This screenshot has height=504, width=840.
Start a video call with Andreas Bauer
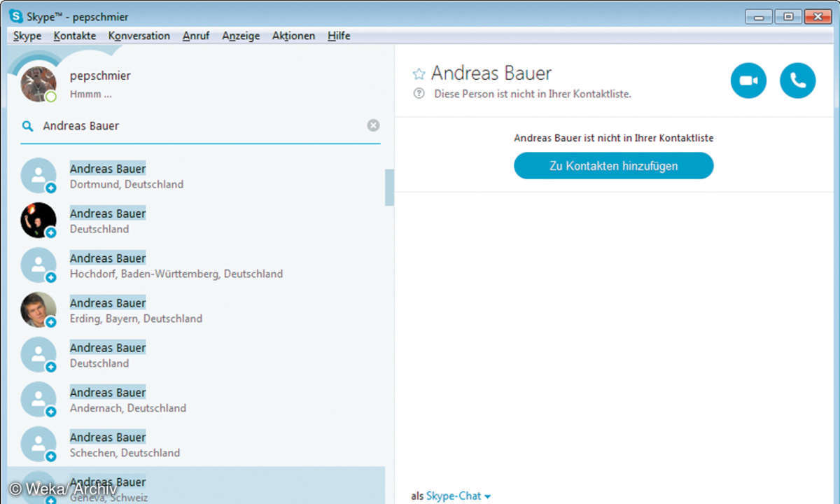748,80
